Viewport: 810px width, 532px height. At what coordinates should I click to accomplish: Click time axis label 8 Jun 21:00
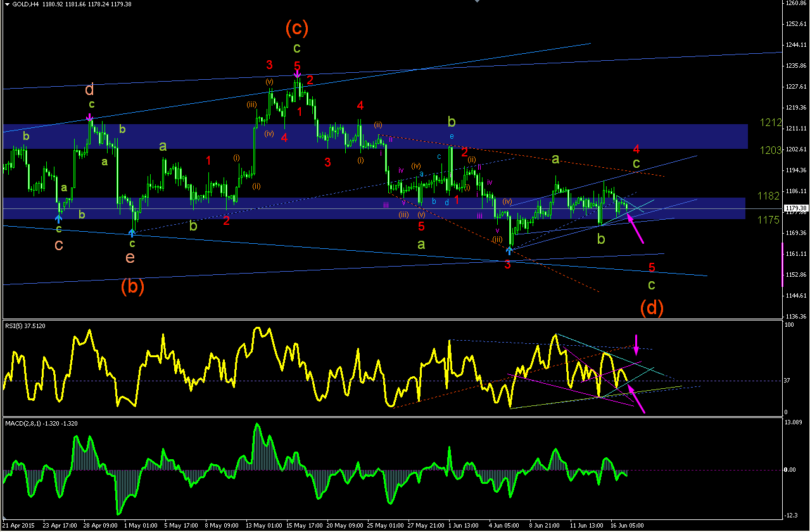coord(545,526)
